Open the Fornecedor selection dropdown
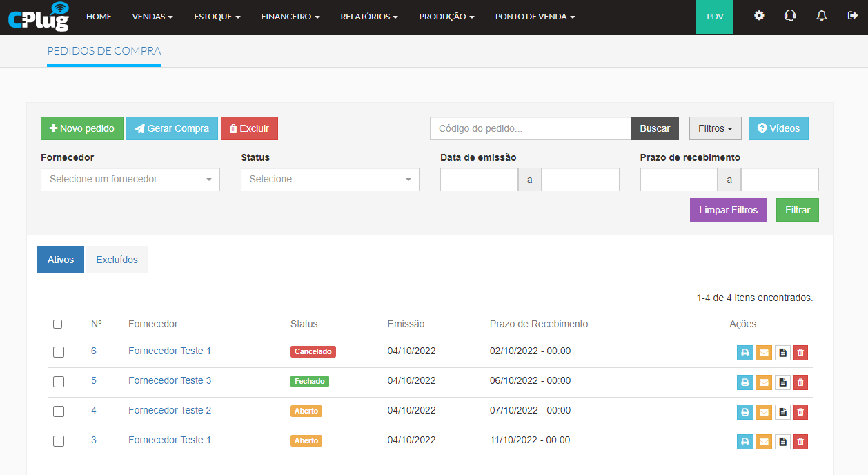This screenshot has height=475, width=868. 130,180
